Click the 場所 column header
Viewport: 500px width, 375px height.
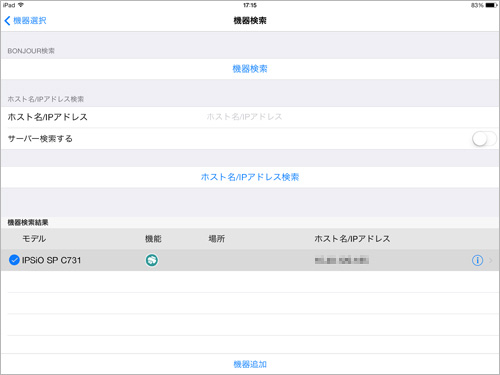[x=217, y=239]
